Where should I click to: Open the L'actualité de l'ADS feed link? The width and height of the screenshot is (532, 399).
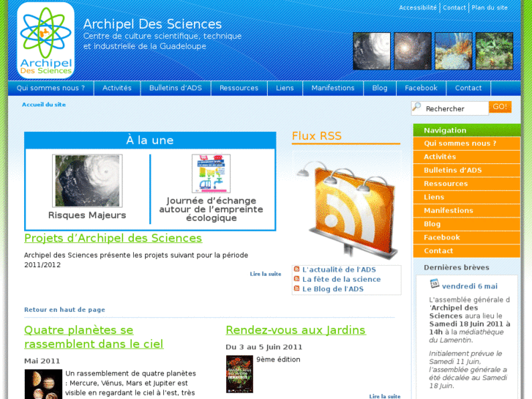pyautogui.click(x=339, y=269)
